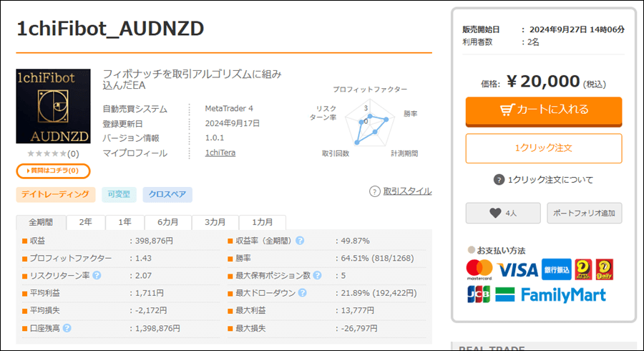Image resolution: width=644 pixels, height=351 pixels.
Task: Open the help icon beside 最大保有ポジション数
Action: (x=317, y=275)
